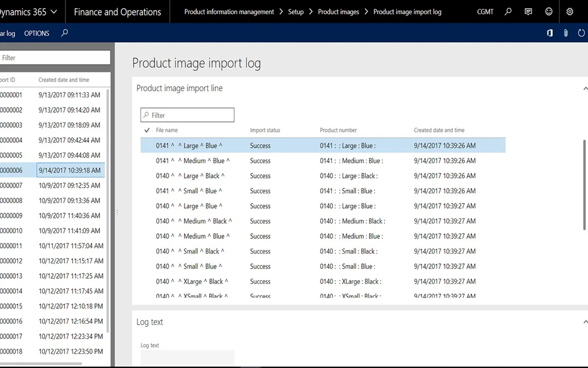The image size is (588, 368).
Task: Click product number '0141 : : Small : Blue :'
Action: 347,191
